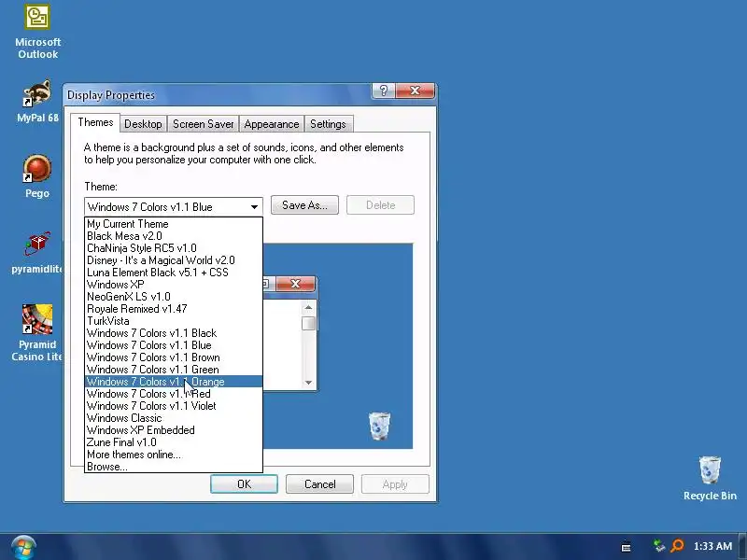Click the keyboard icon in taskbar
The image size is (747, 560).
[626, 547]
